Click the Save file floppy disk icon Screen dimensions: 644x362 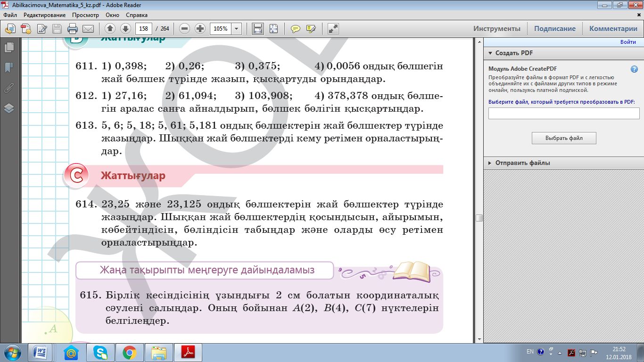[57, 29]
